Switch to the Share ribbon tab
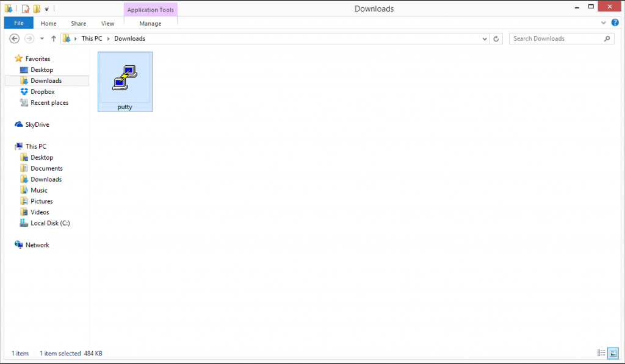 79,24
